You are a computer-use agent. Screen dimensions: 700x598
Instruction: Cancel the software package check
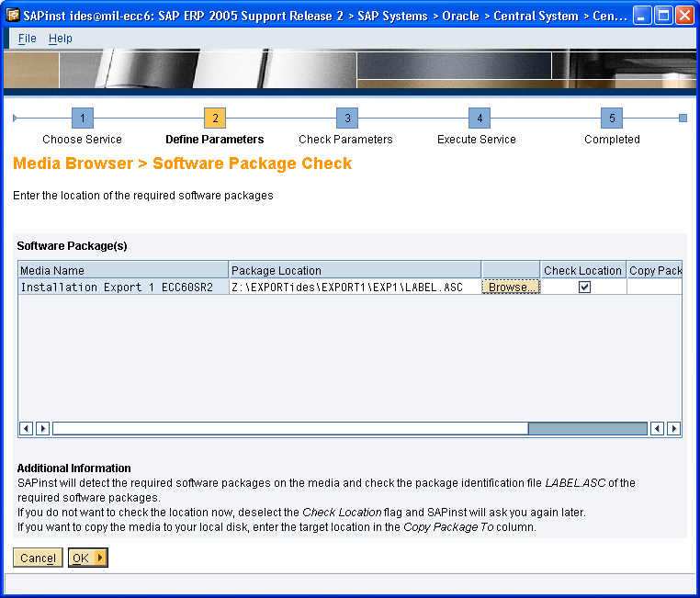pyautogui.click(x=38, y=558)
